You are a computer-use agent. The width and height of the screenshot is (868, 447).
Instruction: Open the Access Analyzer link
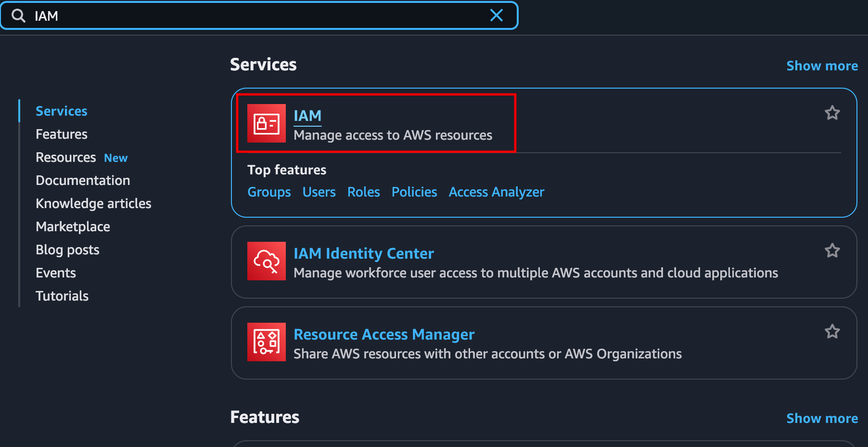click(x=496, y=192)
